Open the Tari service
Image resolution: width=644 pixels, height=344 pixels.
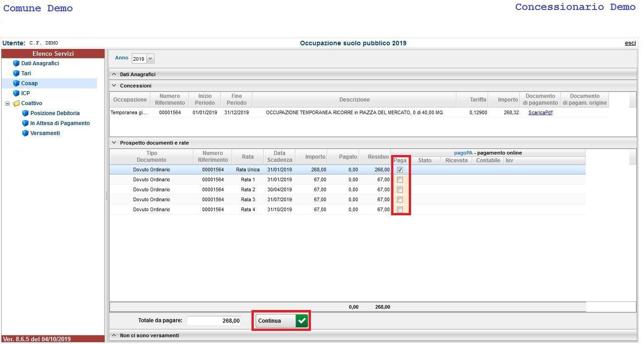(26, 73)
